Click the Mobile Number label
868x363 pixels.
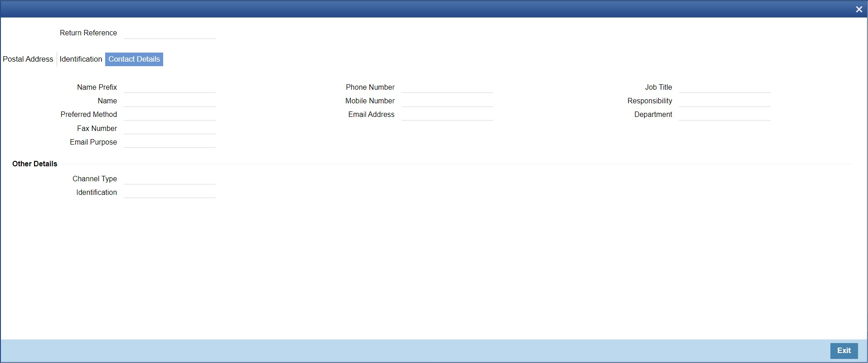tap(370, 101)
